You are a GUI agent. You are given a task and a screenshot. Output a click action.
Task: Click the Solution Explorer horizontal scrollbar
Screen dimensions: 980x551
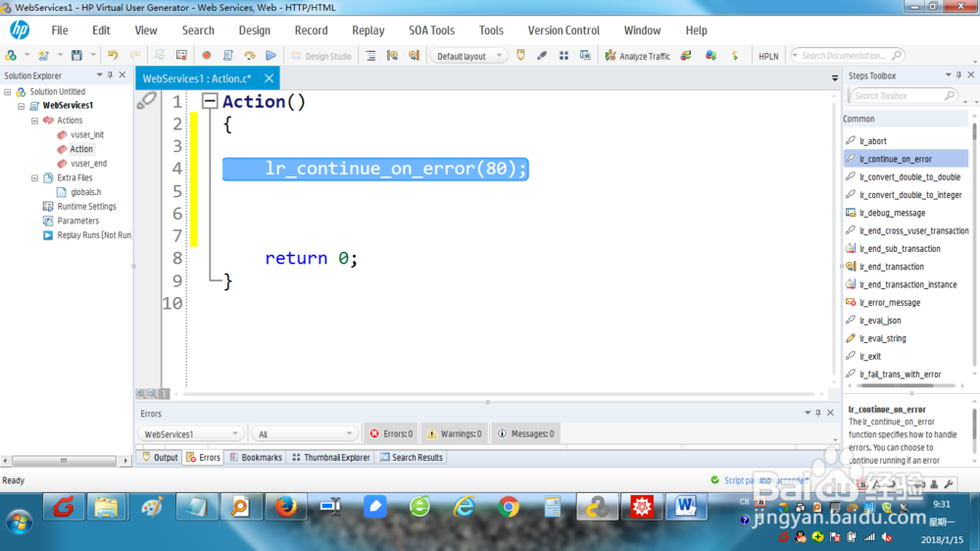click(x=64, y=461)
